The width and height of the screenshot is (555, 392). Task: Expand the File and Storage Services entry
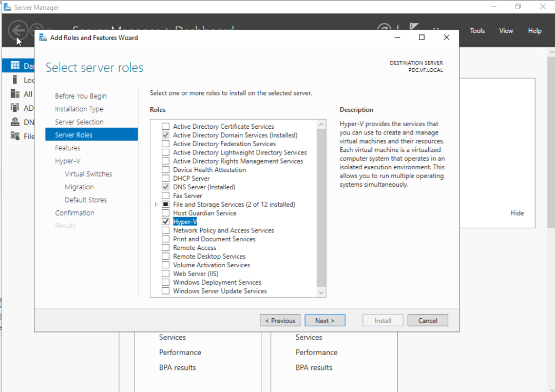pos(157,204)
